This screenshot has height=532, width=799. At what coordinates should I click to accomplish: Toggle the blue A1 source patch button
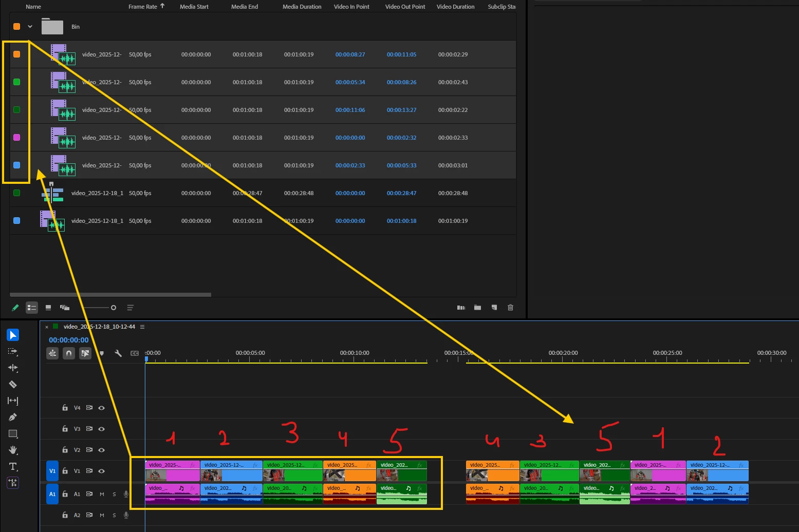(x=52, y=494)
